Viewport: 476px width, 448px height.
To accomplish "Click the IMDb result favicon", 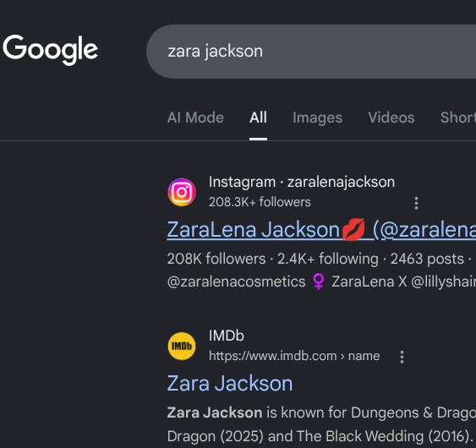I will (x=182, y=346).
